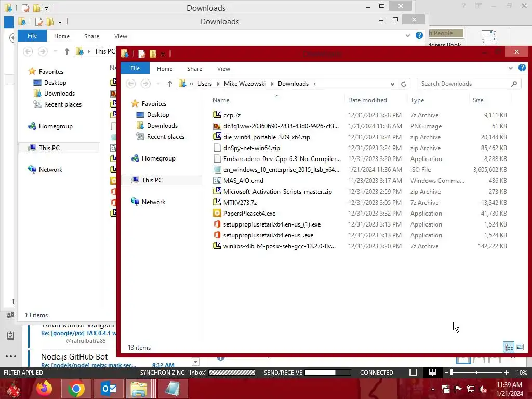The height and width of the screenshot is (399, 532).
Task: Select the MAS_AIO.cmd script icon
Action: pos(217,180)
